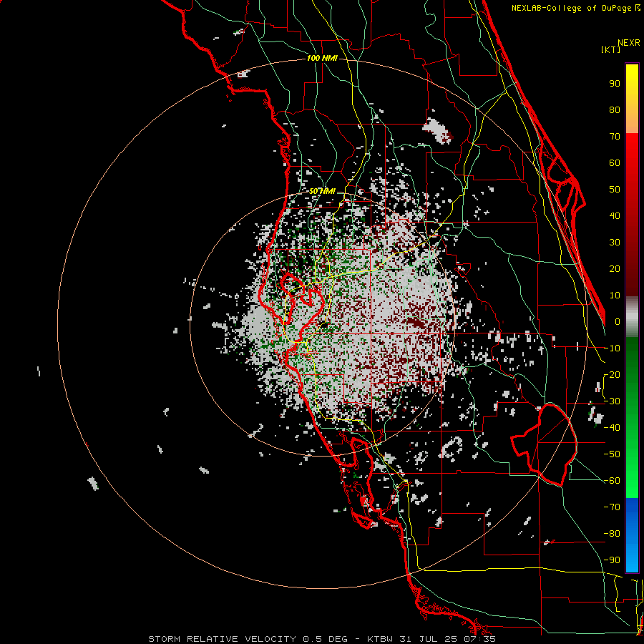This screenshot has height=644, width=644.
Task: Select the positive "20" knots scale label
Action: [615, 269]
